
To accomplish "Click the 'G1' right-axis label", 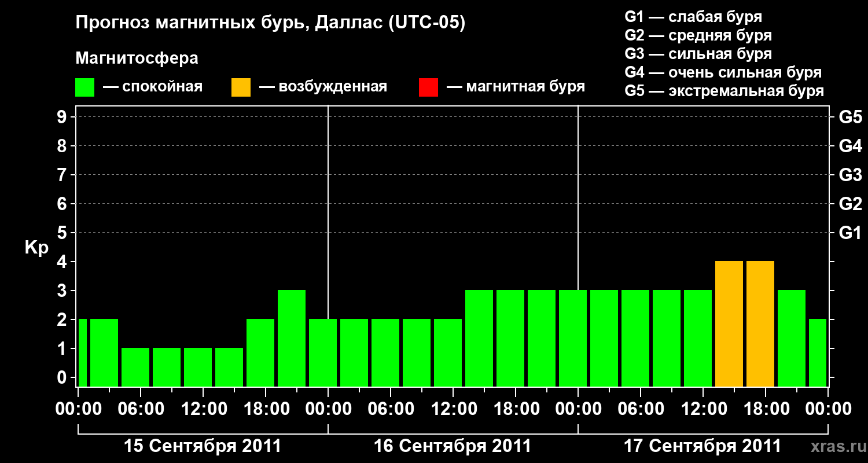I will pyautogui.click(x=850, y=233).
